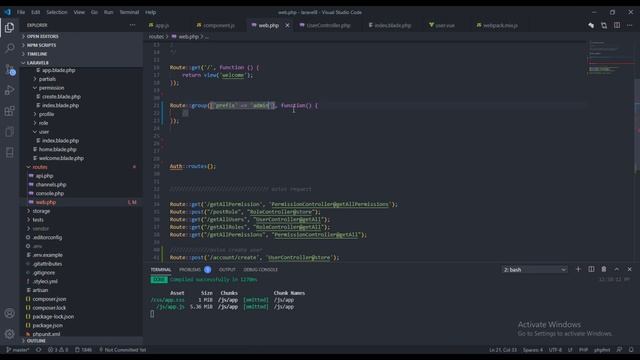
Task: Switch to the Debug Console tab
Action: [x=260, y=270]
